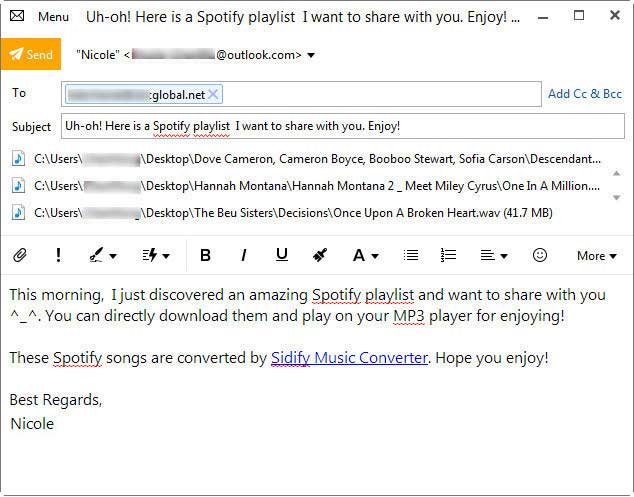The width and height of the screenshot is (634, 497).
Task: Click Add Cc & Bcc link
Action: click(585, 94)
